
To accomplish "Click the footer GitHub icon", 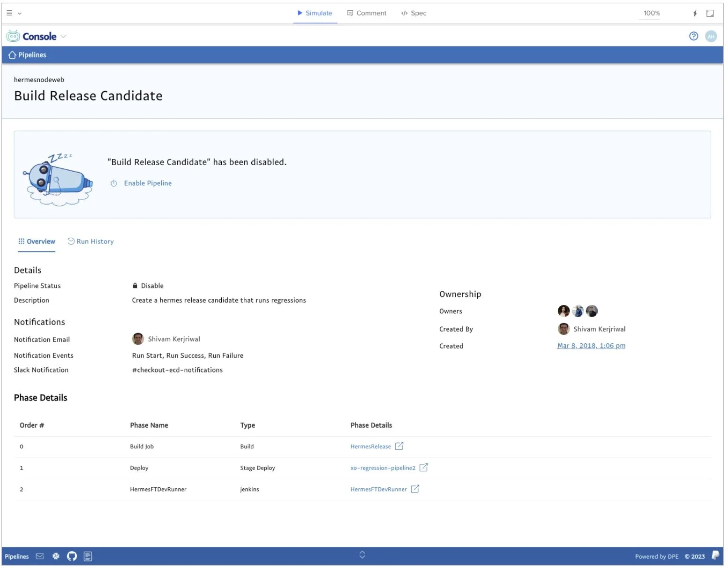I will coord(72,556).
